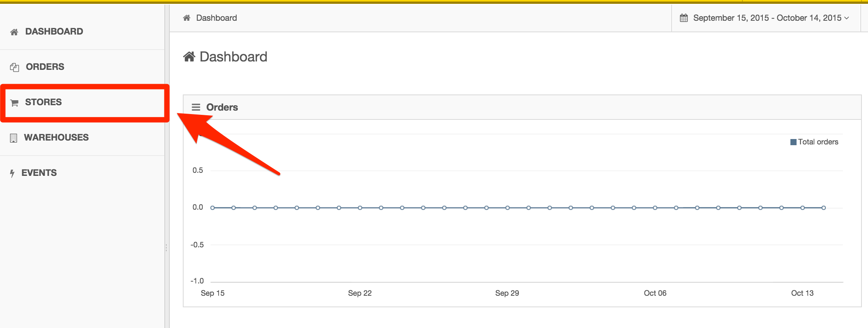Click the 0.5 y-axis value
This screenshot has height=328, width=868.
(198, 170)
